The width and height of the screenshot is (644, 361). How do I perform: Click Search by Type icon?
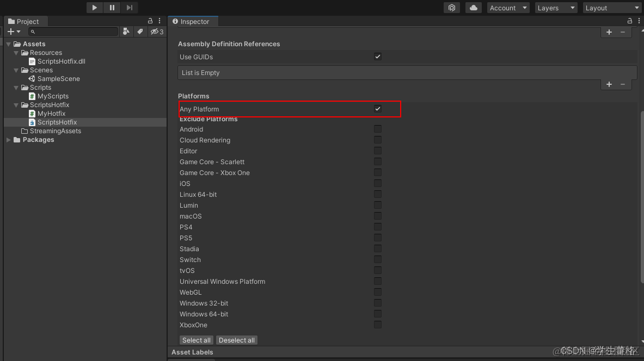click(x=126, y=32)
